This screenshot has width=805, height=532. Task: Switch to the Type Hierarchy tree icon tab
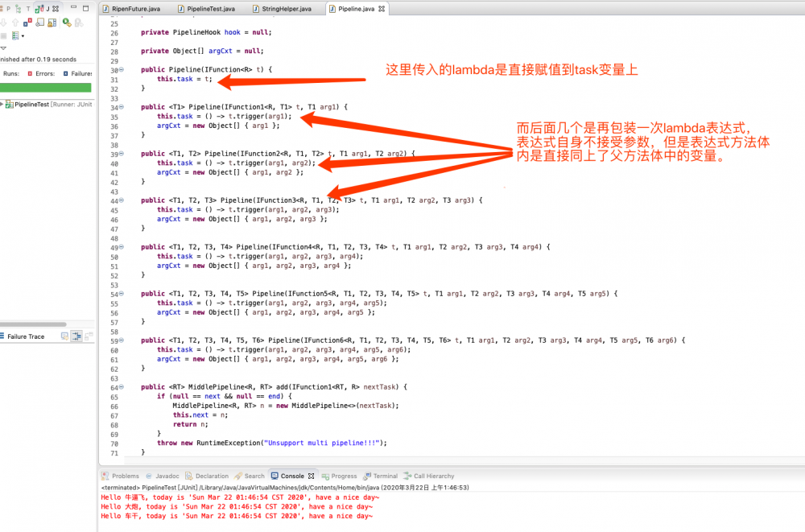pos(18,9)
